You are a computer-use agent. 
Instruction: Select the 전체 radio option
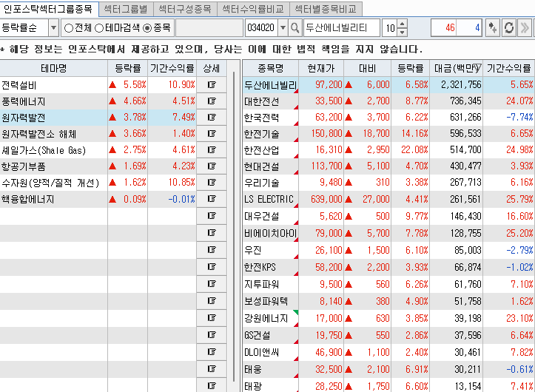(x=69, y=28)
